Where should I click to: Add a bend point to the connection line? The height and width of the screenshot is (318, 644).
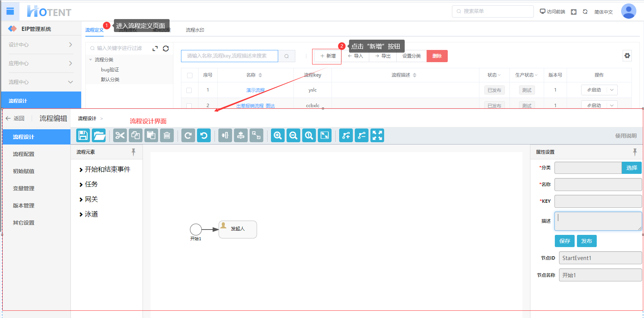click(x=346, y=135)
